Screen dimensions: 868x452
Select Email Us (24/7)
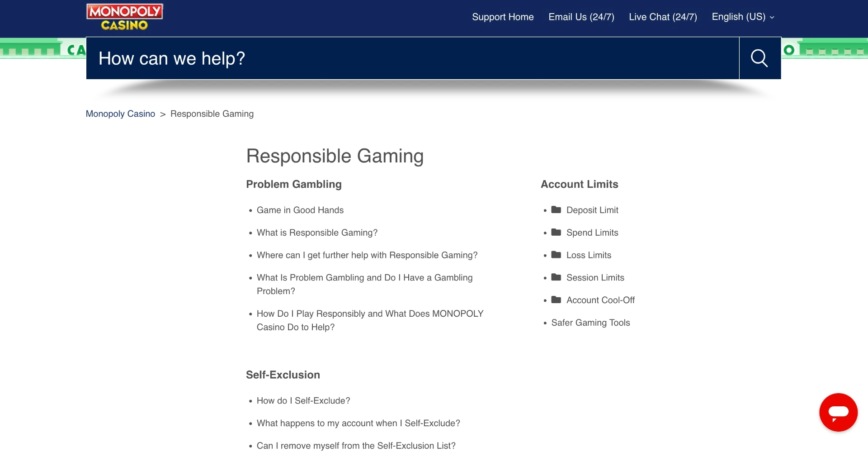click(581, 17)
